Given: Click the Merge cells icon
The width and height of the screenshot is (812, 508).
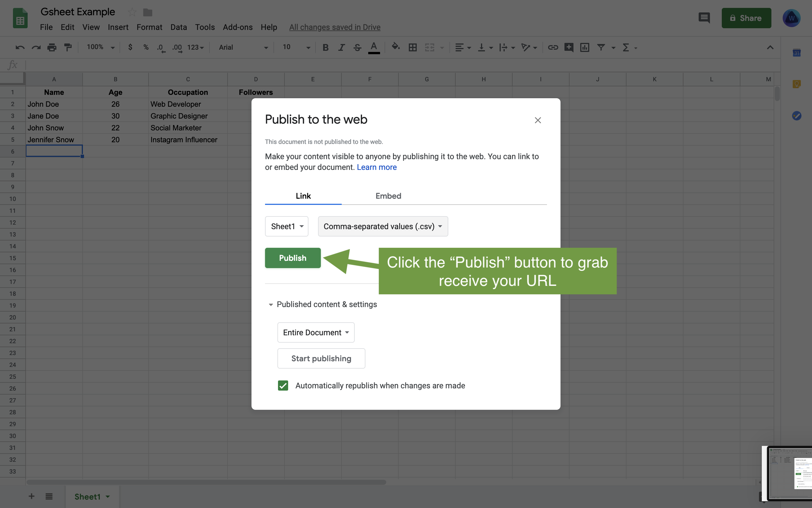Looking at the screenshot, I should click(x=429, y=47).
